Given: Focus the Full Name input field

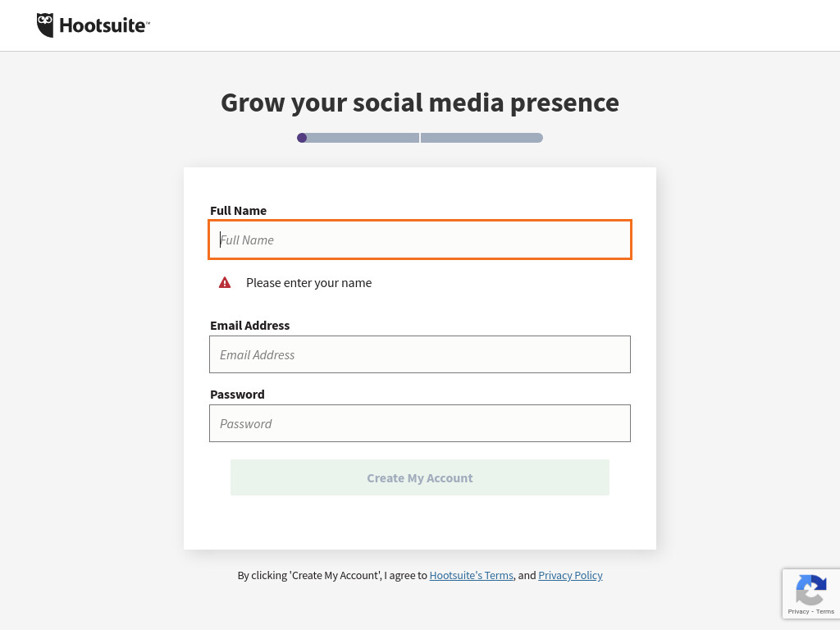Looking at the screenshot, I should point(420,240).
